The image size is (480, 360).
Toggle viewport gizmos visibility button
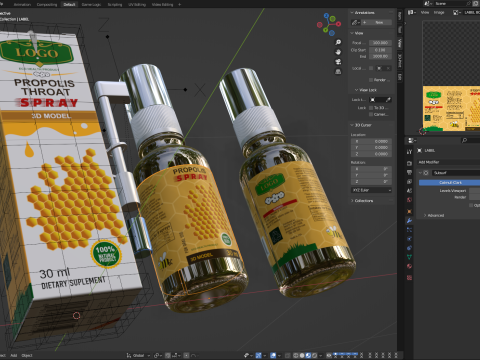click(x=258, y=355)
